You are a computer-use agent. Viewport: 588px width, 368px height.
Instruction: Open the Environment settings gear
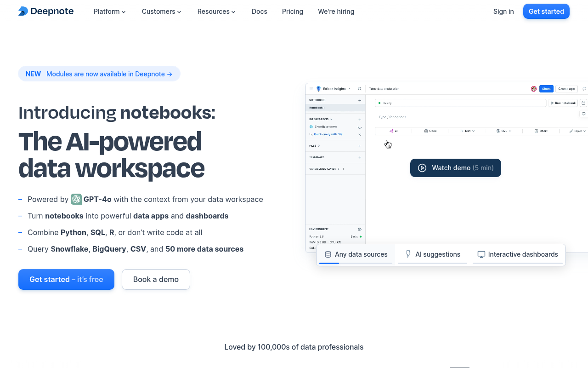pyautogui.click(x=360, y=229)
